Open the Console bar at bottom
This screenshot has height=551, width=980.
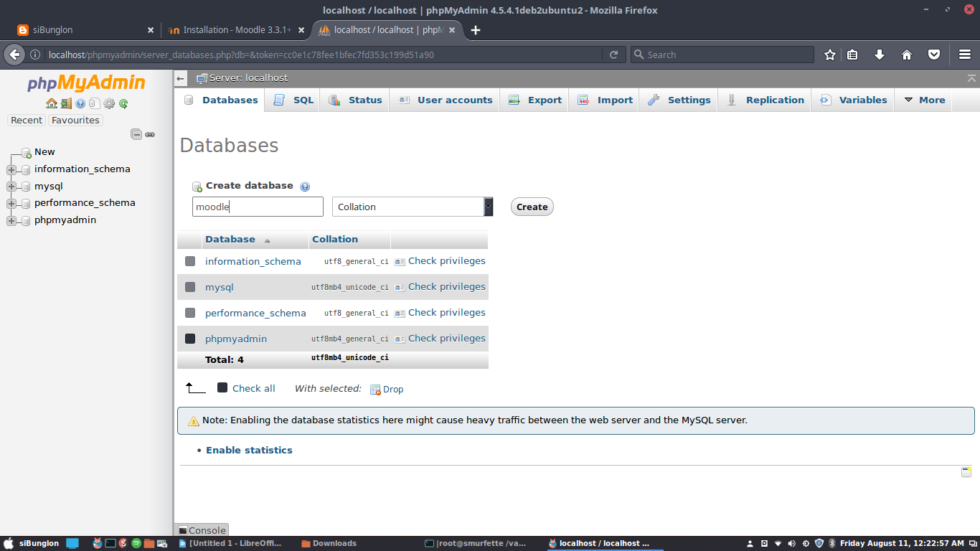(202, 530)
